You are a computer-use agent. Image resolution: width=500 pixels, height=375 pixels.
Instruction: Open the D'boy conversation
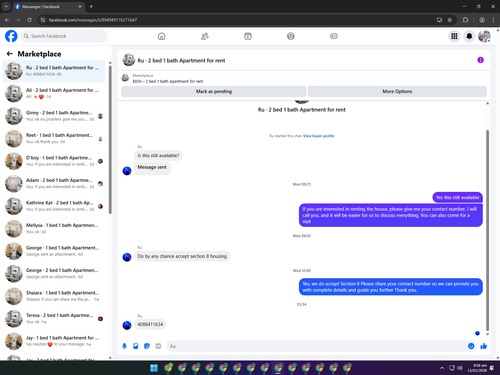click(x=54, y=161)
